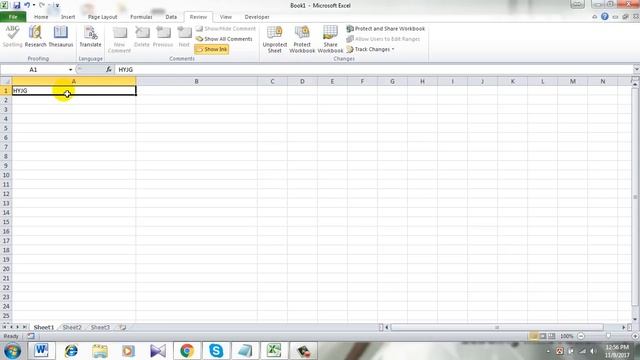Click Share Workbook

(x=330, y=39)
